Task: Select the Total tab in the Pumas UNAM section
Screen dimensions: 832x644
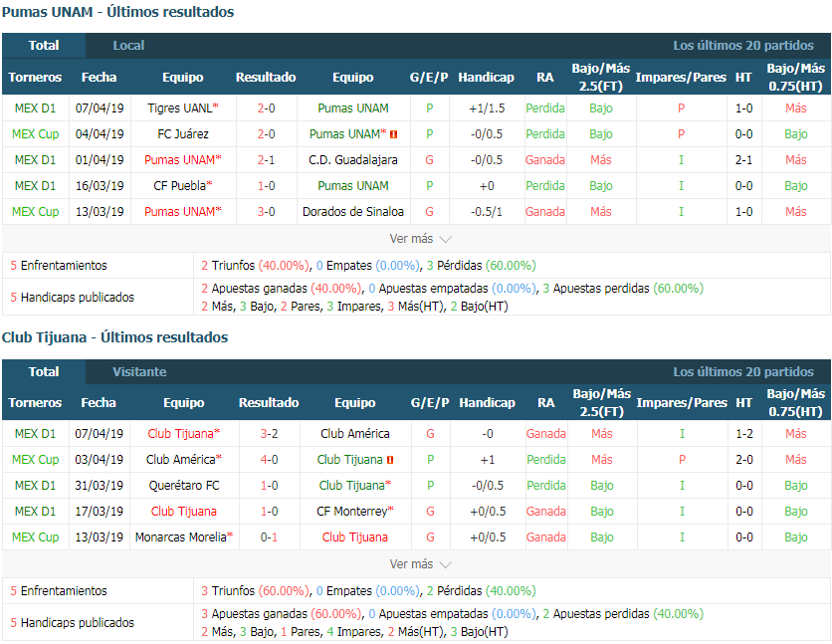Action: [44, 46]
